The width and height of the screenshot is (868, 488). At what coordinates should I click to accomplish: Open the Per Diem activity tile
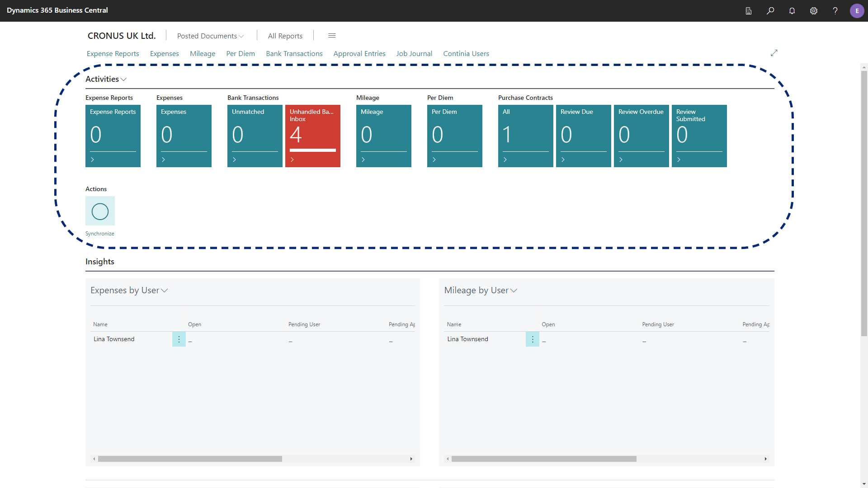(x=455, y=136)
